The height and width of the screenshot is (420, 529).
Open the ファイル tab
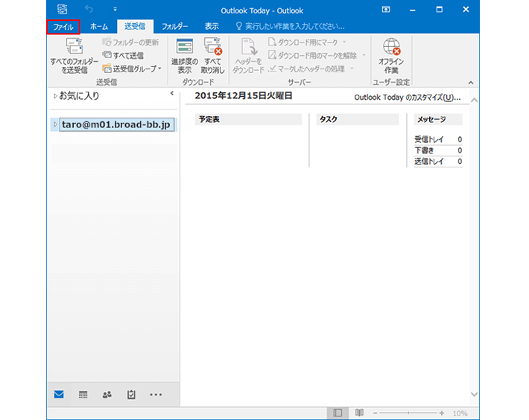[x=63, y=26]
